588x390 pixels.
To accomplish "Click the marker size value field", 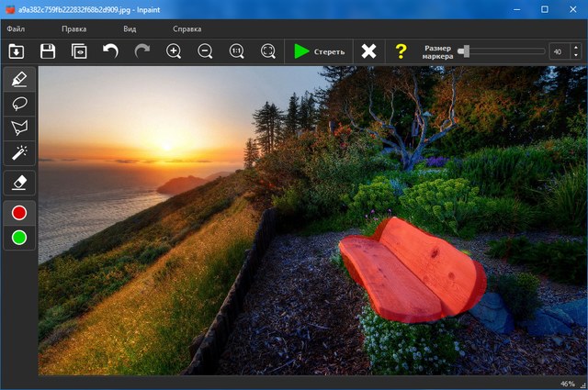I will [x=558, y=51].
